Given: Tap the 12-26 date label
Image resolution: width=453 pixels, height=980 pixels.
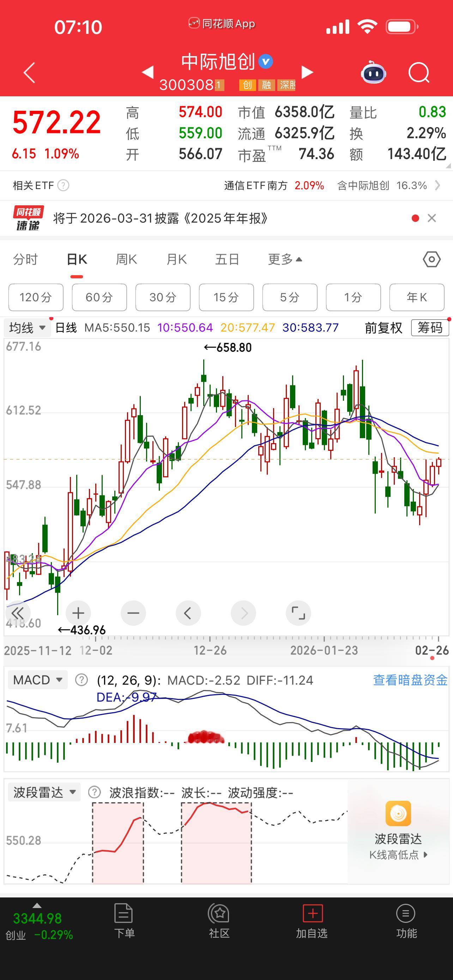Looking at the screenshot, I should [x=210, y=651].
